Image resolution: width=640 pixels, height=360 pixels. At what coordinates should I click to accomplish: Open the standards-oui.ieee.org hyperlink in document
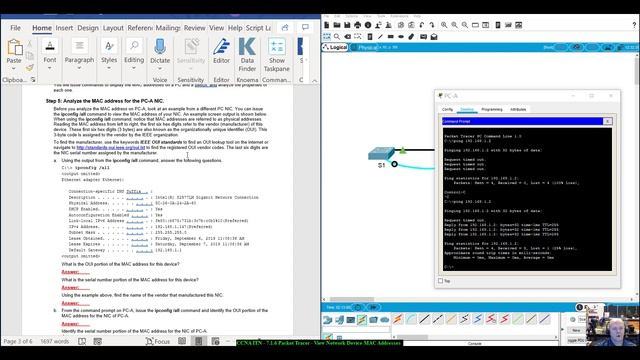pyautogui.click(x=111, y=147)
